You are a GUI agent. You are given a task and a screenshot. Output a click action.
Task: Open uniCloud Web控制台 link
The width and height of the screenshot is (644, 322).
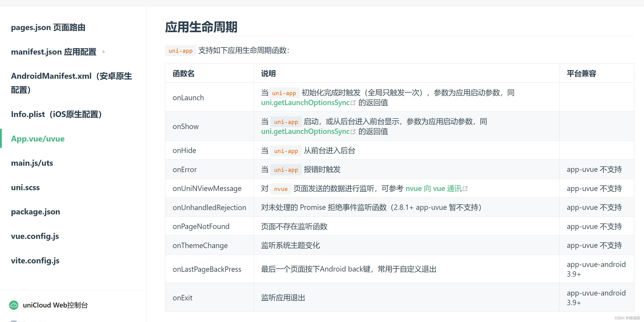click(x=55, y=305)
